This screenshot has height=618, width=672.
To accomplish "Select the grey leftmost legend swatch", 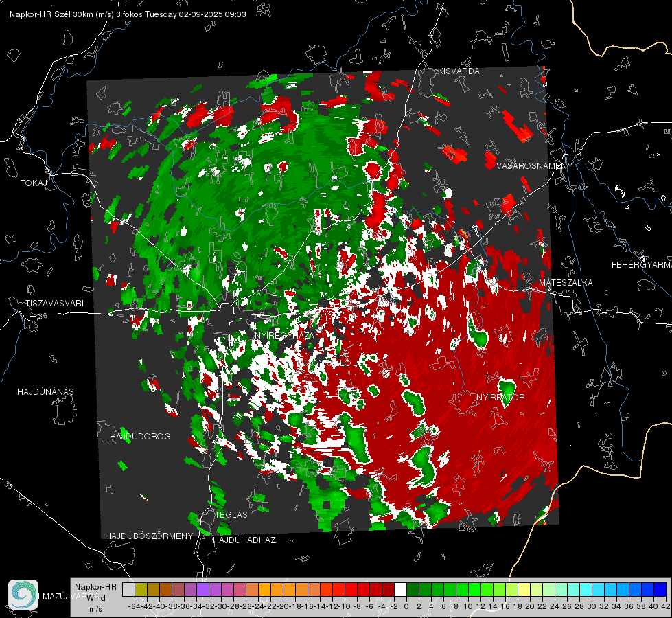I will (128, 589).
